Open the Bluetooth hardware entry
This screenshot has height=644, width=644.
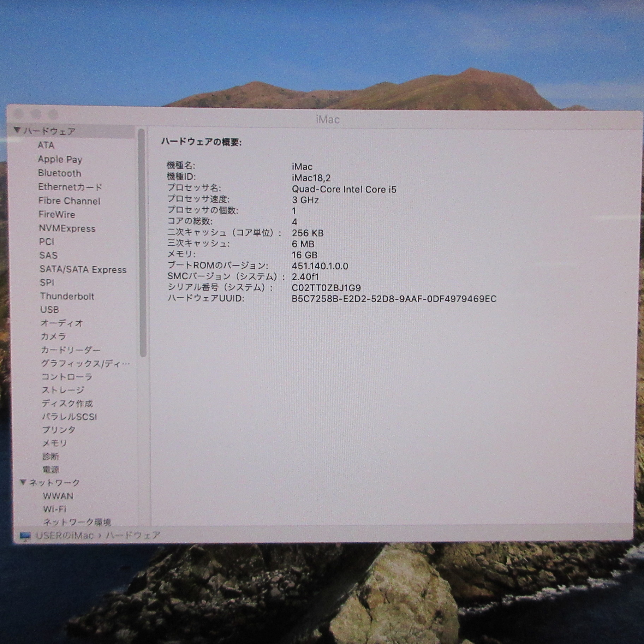(x=60, y=173)
